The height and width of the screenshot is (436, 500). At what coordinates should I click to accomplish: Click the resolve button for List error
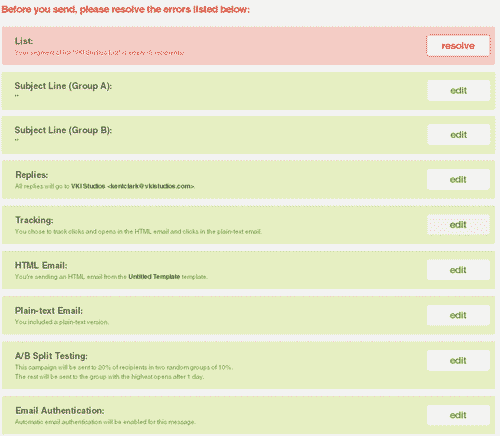click(x=458, y=46)
